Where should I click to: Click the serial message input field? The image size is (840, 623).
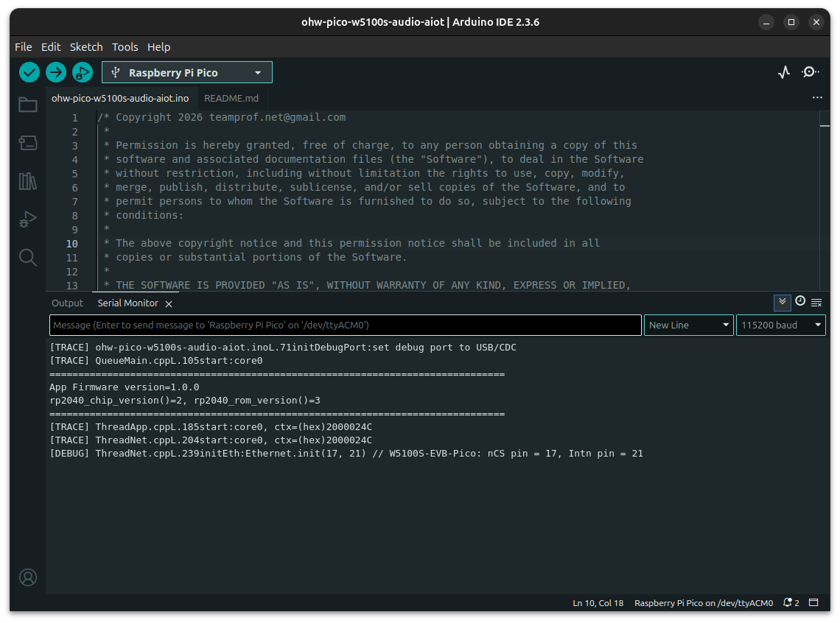pos(345,325)
